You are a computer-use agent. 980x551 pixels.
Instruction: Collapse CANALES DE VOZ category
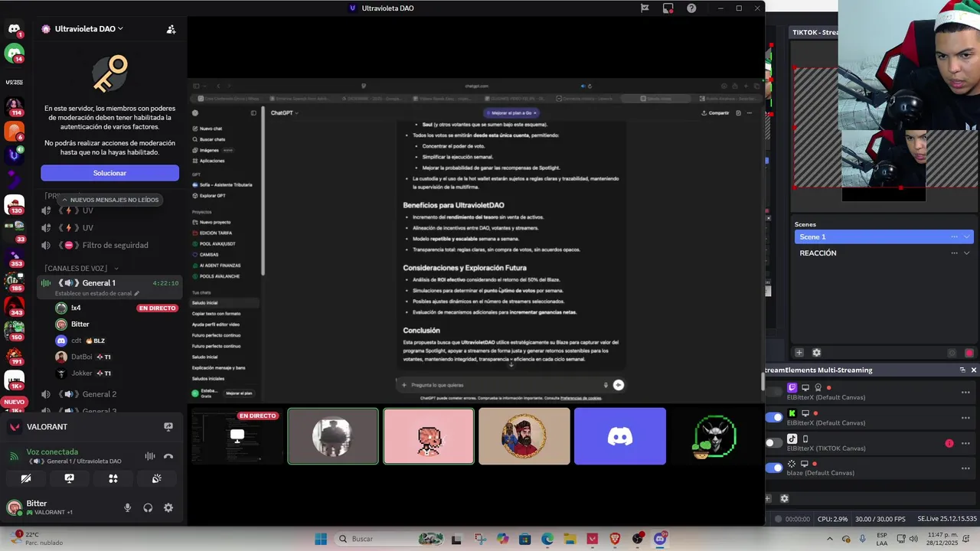pos(81,268)
